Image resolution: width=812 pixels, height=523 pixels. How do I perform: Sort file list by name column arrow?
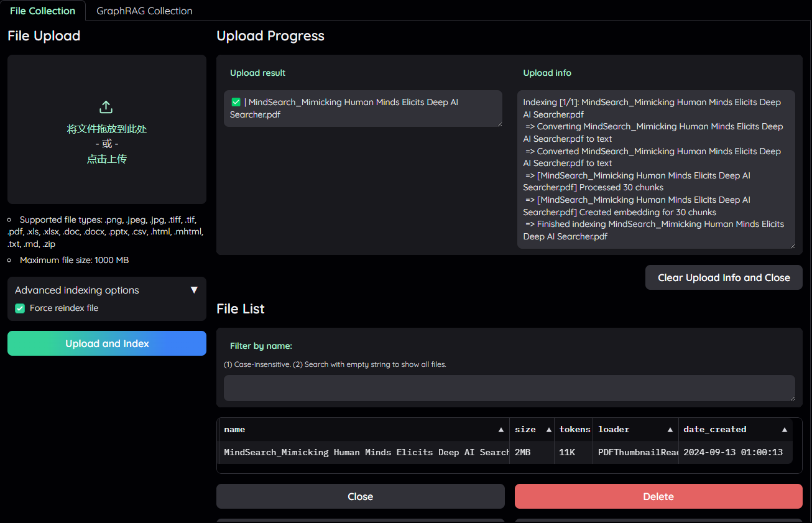[x=501, y=430]
